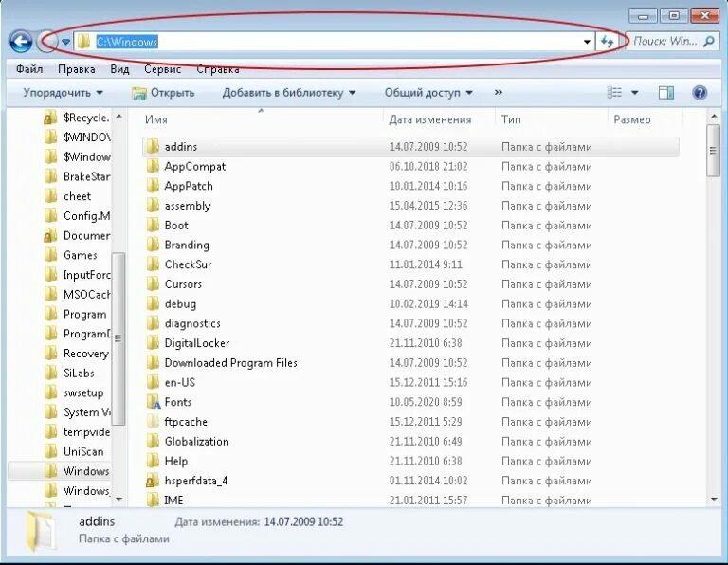The image size is (728, 565).
Task: Click file list scrollbar thumb
Action: (x=713, y=151)
